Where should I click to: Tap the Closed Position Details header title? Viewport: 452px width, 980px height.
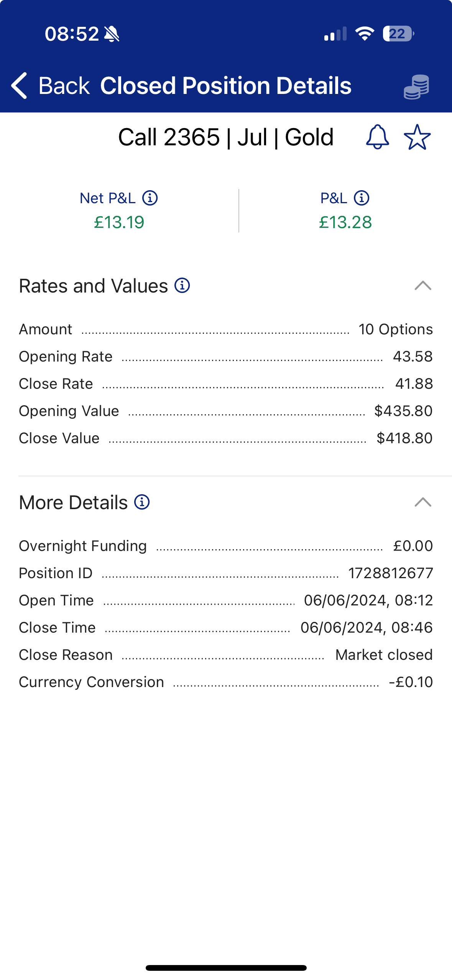(226, 86)
